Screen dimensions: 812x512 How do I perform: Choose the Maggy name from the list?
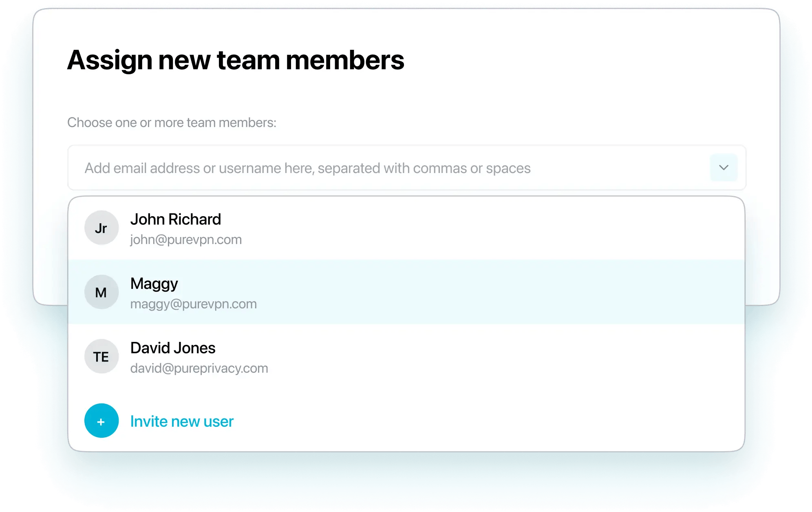point(154,284)
